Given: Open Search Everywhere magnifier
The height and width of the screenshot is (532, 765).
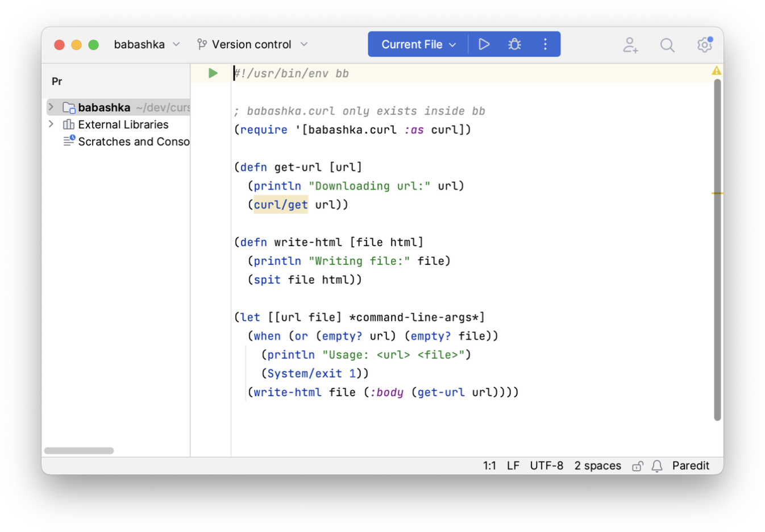Looking at the screenshot, I should [x=667, y=45].
